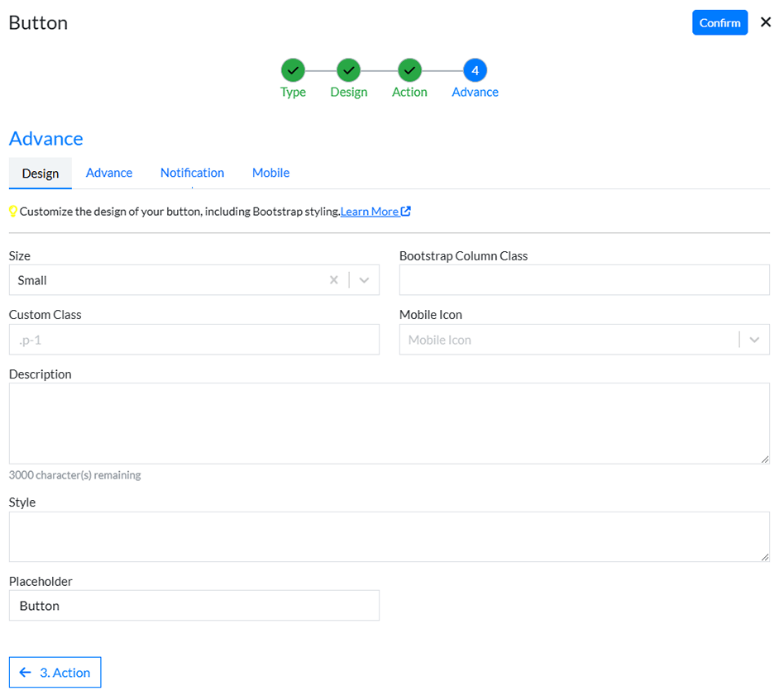Open the Mobile Icon dropdown
779x700 pixels.
pyautogui.click(x=753, y=339)
